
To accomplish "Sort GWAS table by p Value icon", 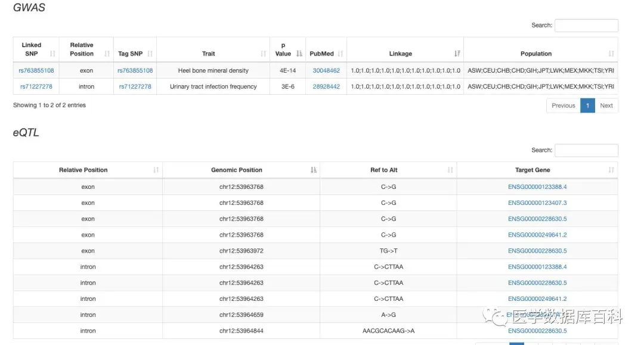I will [299, 54].
